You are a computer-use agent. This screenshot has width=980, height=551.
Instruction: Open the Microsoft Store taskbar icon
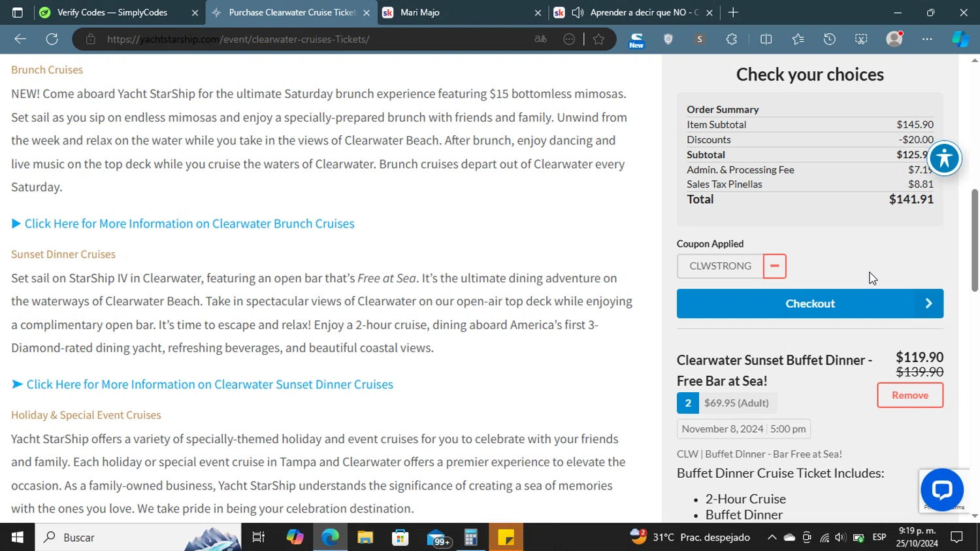click(400, 537)
